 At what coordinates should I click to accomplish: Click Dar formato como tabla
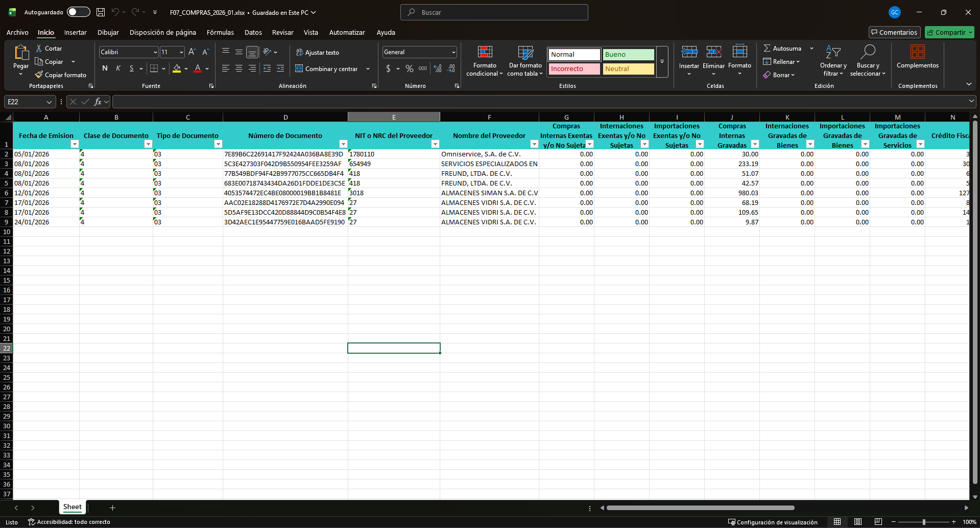525,61
